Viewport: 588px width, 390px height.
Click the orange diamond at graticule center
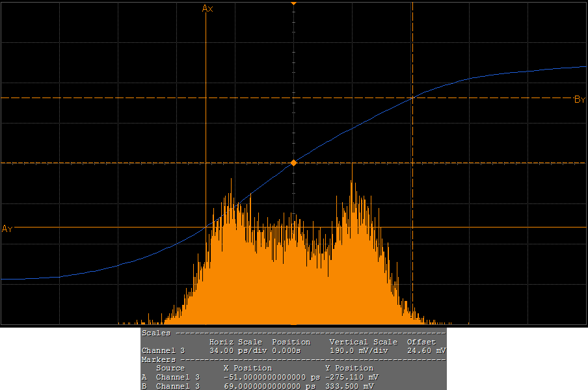[x=293, y=162]
